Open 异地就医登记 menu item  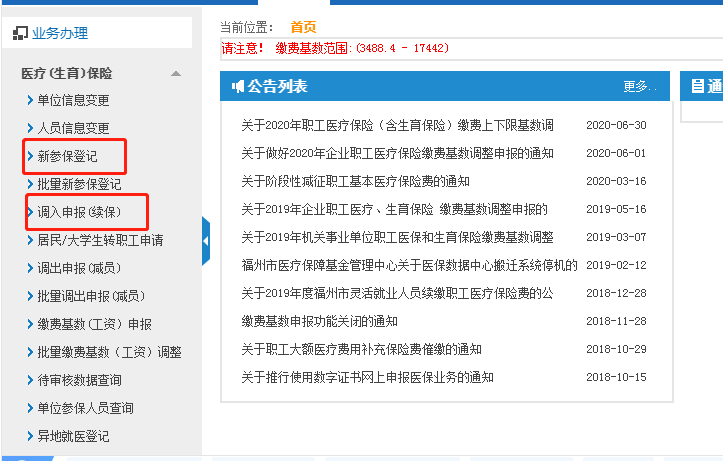(x=73, y=436)
